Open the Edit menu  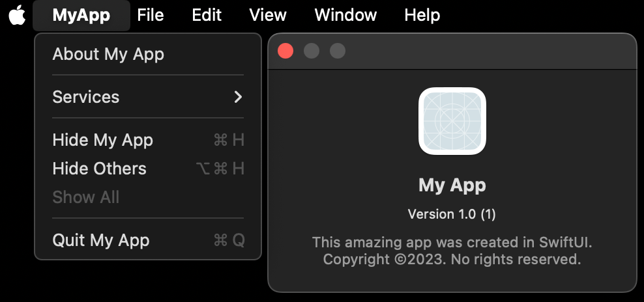click(x=207, y=15)
